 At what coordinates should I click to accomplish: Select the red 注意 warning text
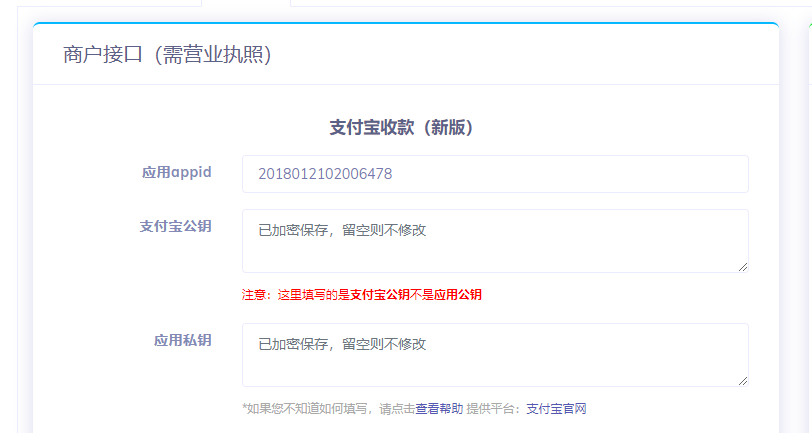[361, 295]
